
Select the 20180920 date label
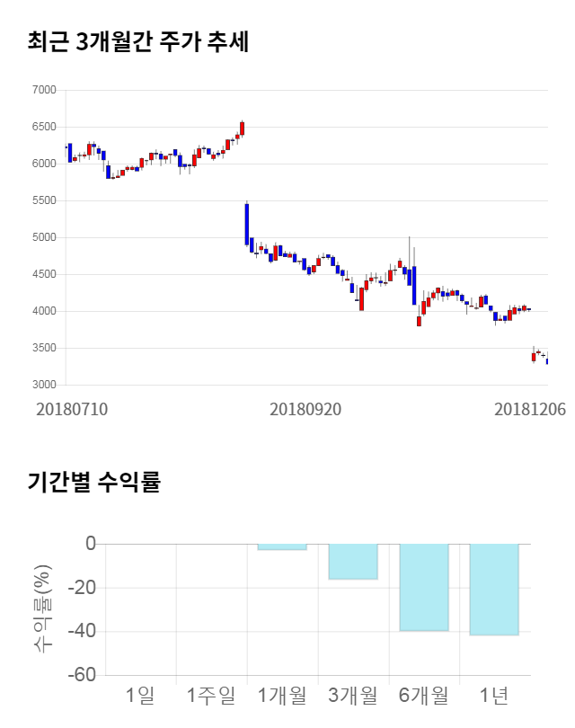(x=305, y=408)
